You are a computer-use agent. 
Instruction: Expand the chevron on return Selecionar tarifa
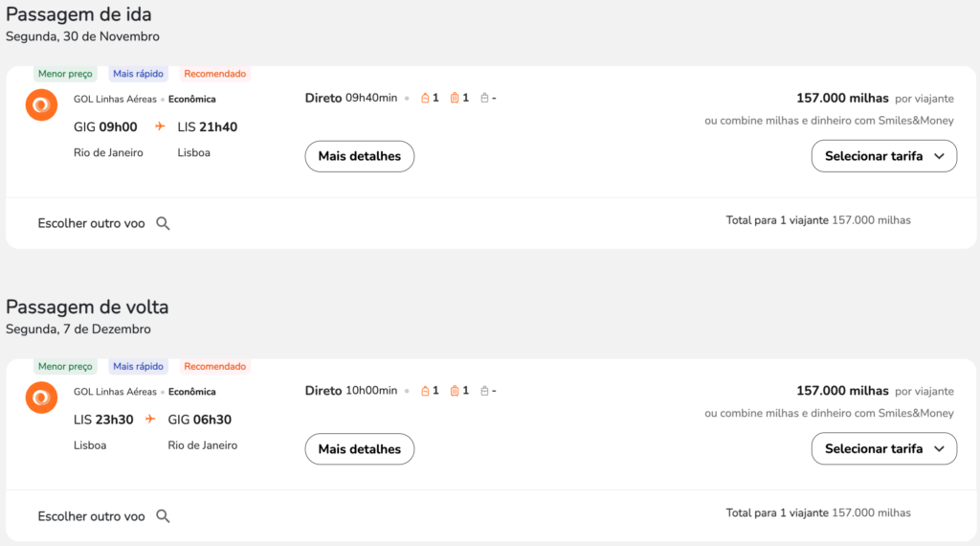tap(939, 449)
